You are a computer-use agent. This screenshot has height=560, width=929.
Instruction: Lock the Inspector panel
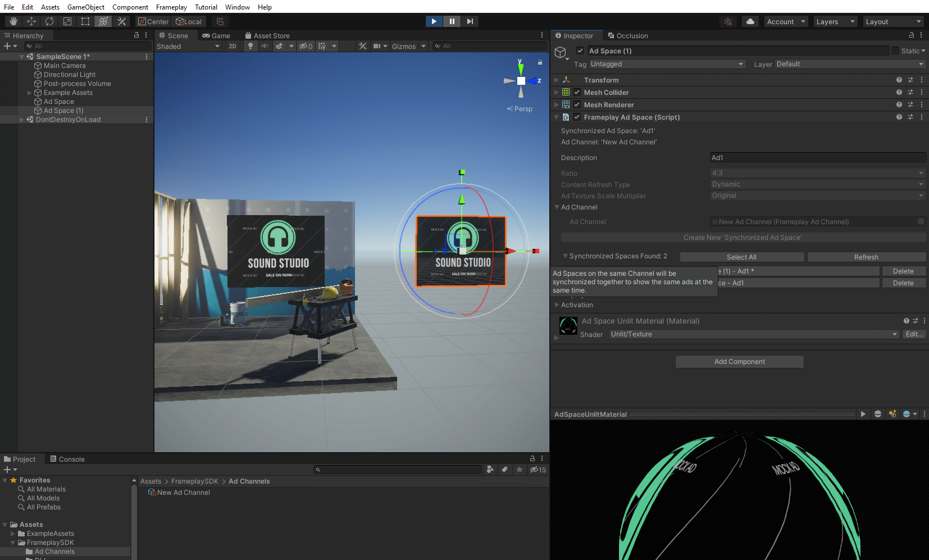coord(911,35)
